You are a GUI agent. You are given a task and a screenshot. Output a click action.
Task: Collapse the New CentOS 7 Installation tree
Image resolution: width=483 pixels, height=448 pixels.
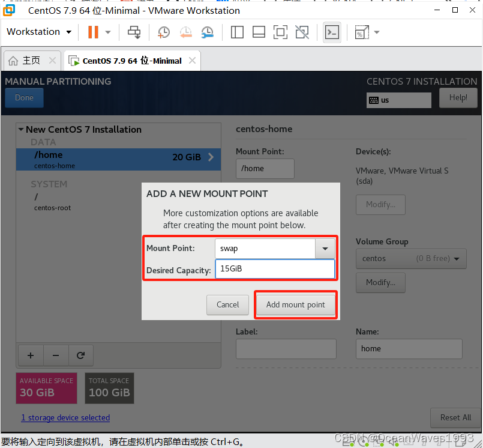coord(21,130)
